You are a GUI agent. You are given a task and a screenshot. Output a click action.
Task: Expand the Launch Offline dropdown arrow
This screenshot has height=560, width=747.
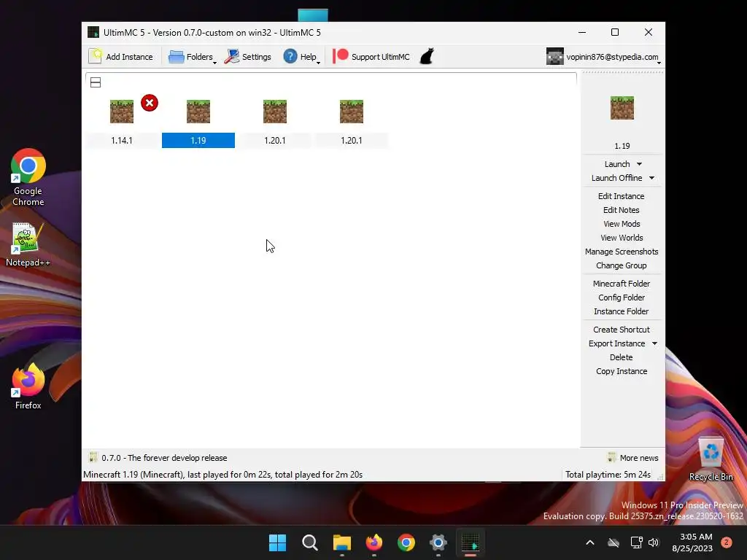[651, 178]
